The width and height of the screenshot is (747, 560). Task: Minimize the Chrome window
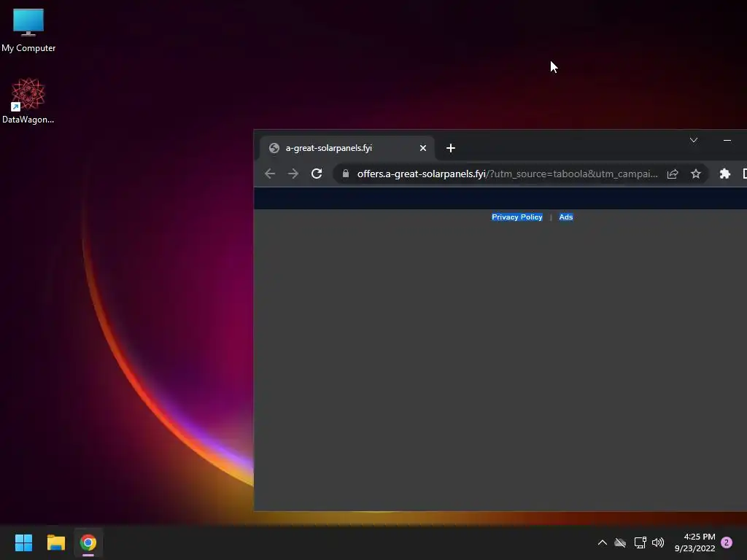tap(727, 140)
